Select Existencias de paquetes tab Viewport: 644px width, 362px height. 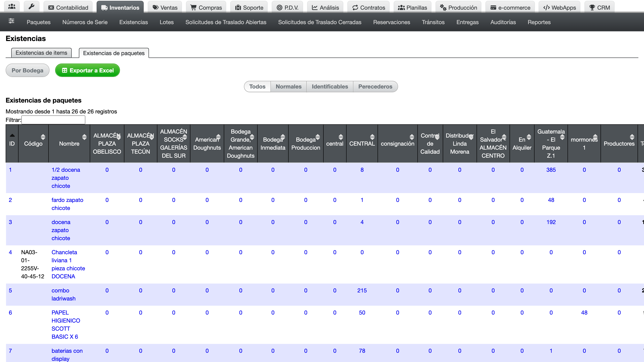pos(114,53)
